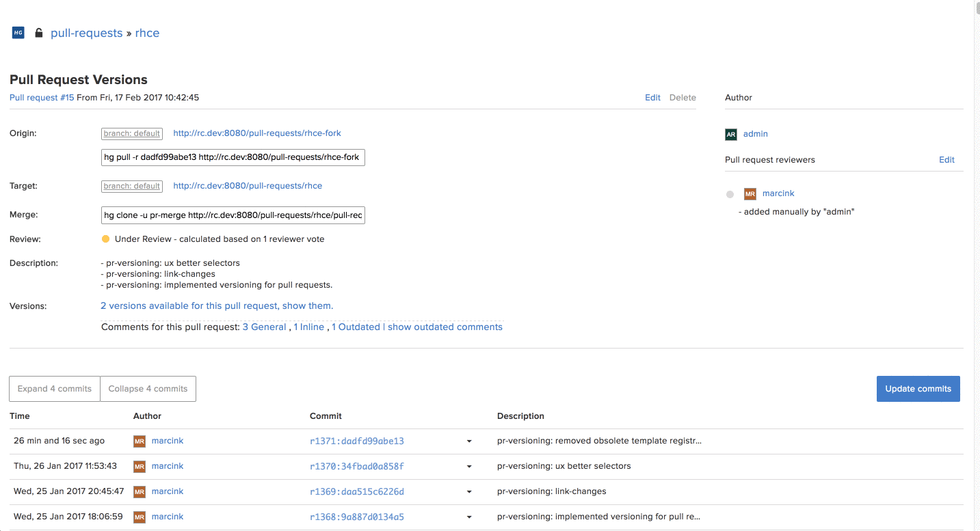The image size is (980, 531).
Task: Open the 3 General comments link
Action: [x=264, y=327]
